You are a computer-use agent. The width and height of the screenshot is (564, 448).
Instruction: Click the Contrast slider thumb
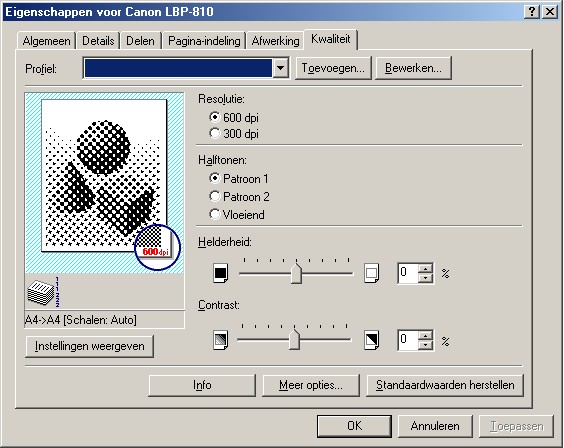click(295, 340)
